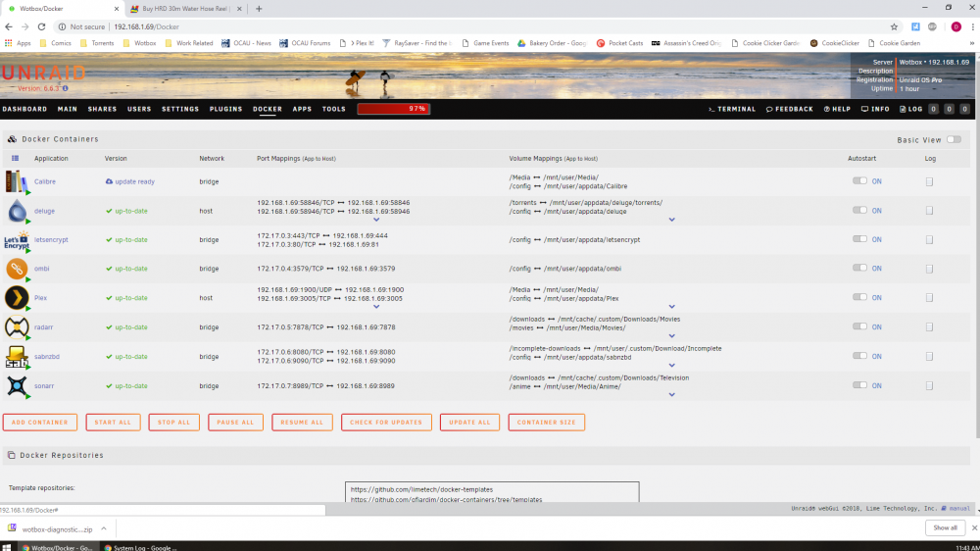Click the 97% usage progress bar

[x=394, y=109]
